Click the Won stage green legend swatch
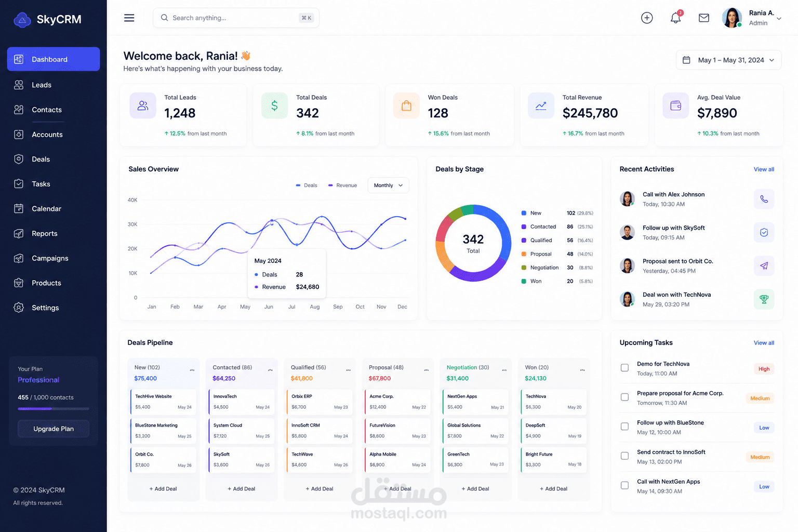 pyautogui.click(x=524, y=281)
